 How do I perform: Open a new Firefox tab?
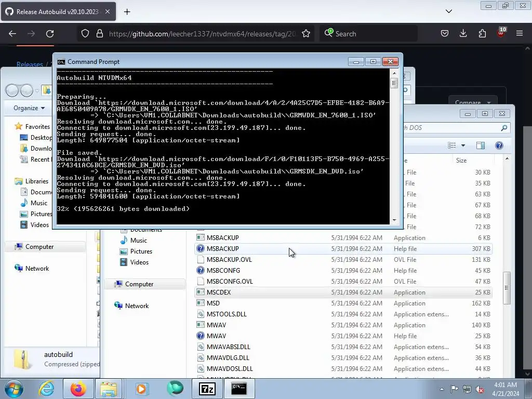point(127,12)
